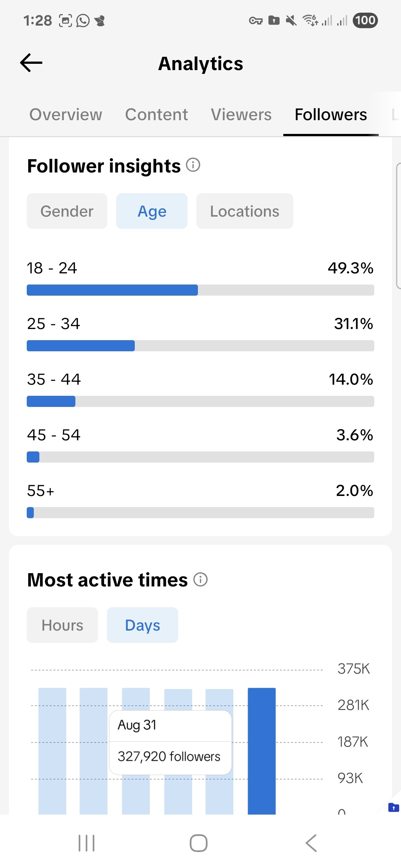Viewport: 401px width, 868px height.
Task: Select the Age filter chip
Action: pyautogui.click(x=152, y=211)
